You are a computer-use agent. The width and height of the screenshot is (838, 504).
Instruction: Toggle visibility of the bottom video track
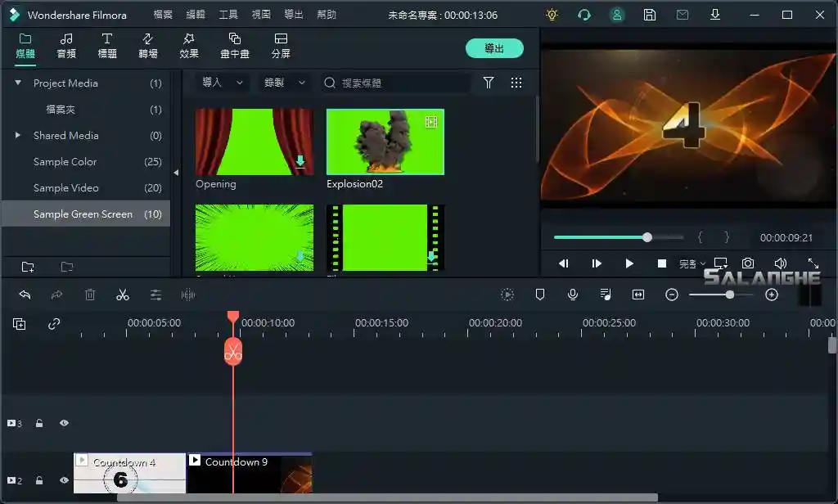click(x=64, y=482)
